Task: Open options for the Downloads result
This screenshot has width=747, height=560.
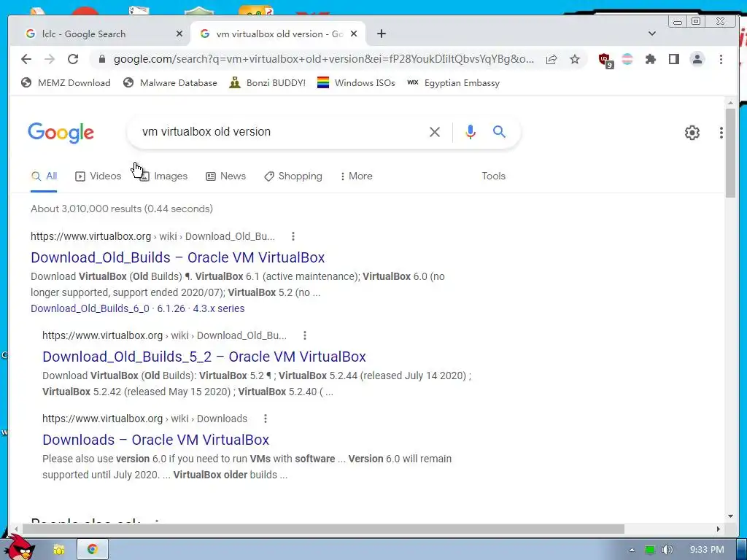Action: [x=266, y=419]
